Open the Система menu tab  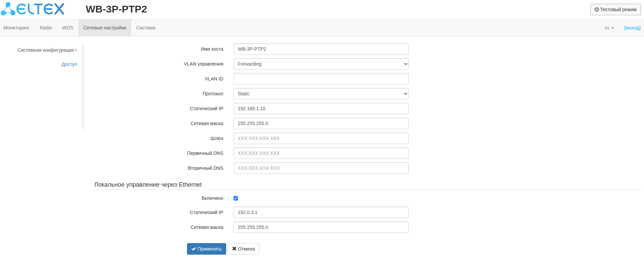tap(146, 28)
